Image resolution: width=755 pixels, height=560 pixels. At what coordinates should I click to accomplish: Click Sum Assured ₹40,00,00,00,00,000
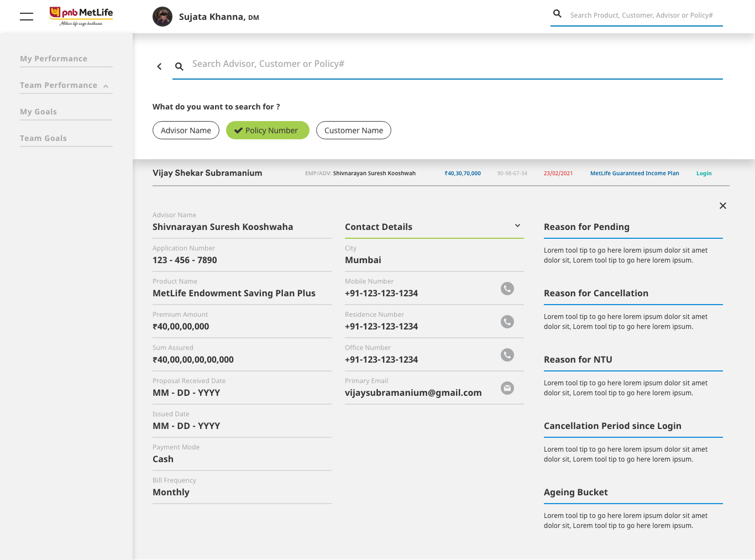point(193,360)
